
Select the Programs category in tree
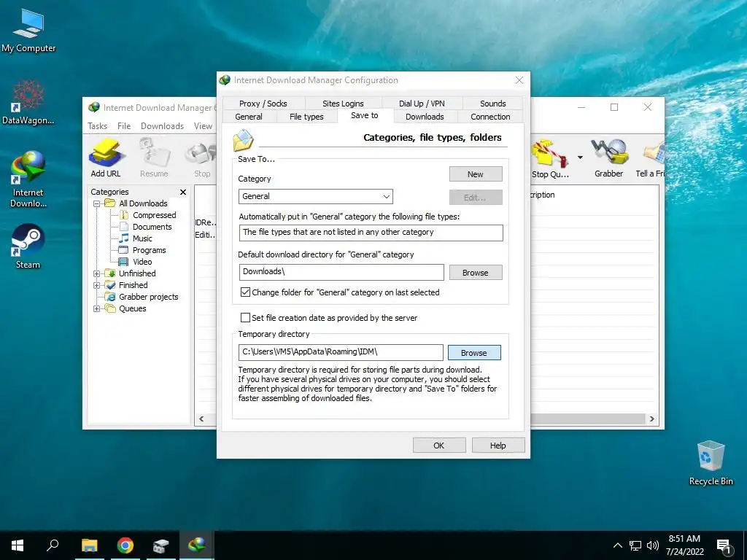pyautogui.click(x=149, y=250)
